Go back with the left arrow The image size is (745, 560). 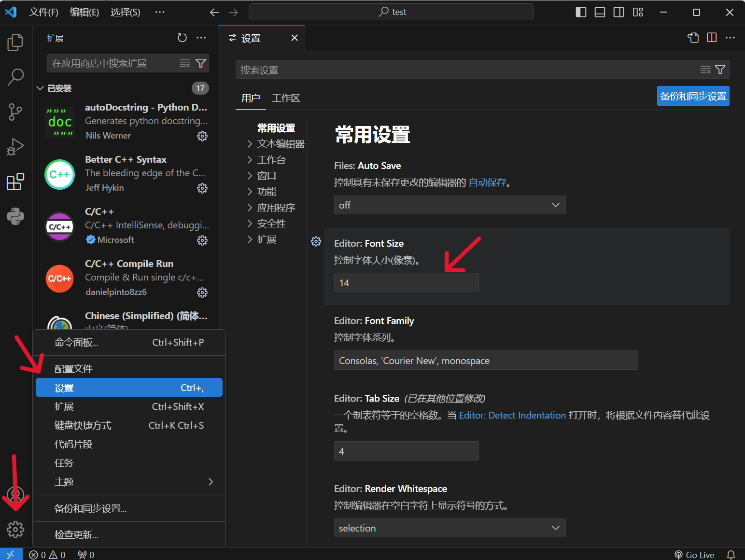pyautogui.click(x=214, y=12)
